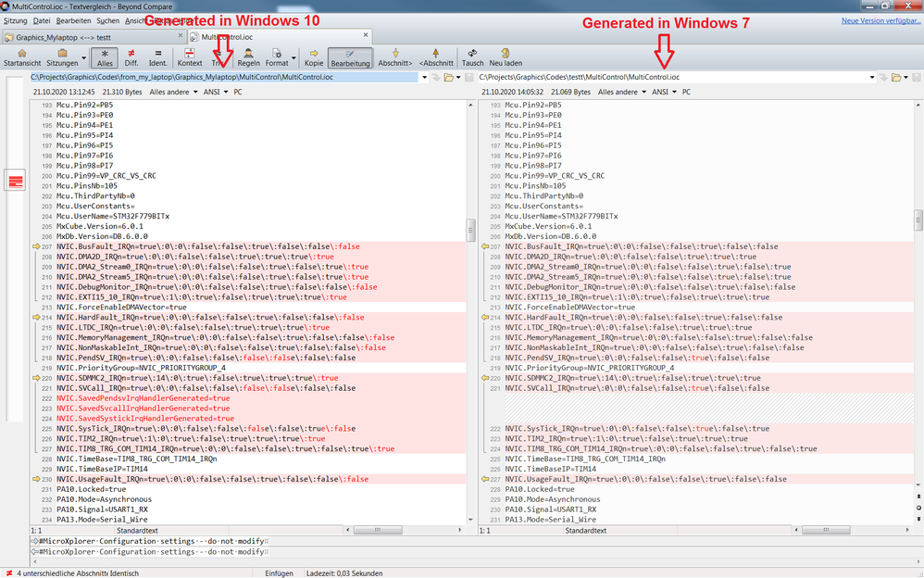Click the left pane horizontal scrollbar thumb
Screen dimensions: 924x578
click(380, 530)
